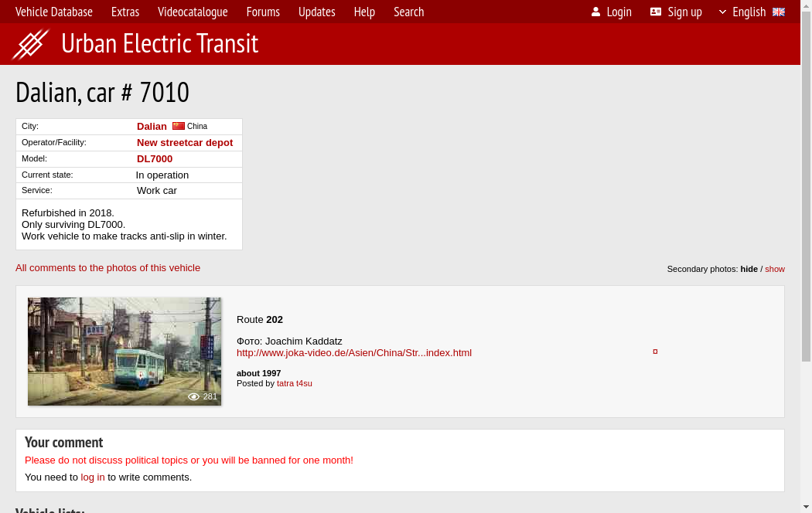This screenshot has width=812, height=513.
Task: Open the joka-video.de source link
Action: [x=354, y=352]
